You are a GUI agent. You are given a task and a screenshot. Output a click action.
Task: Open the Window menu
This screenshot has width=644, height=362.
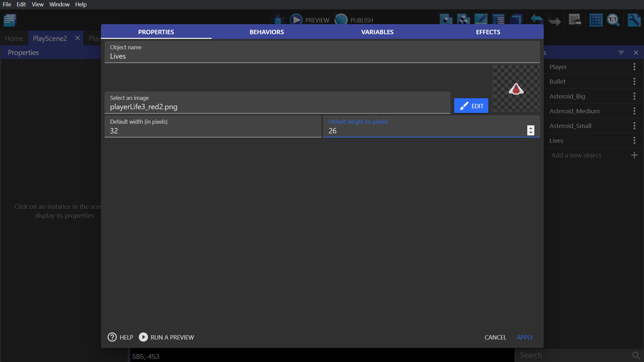(59, 4)
